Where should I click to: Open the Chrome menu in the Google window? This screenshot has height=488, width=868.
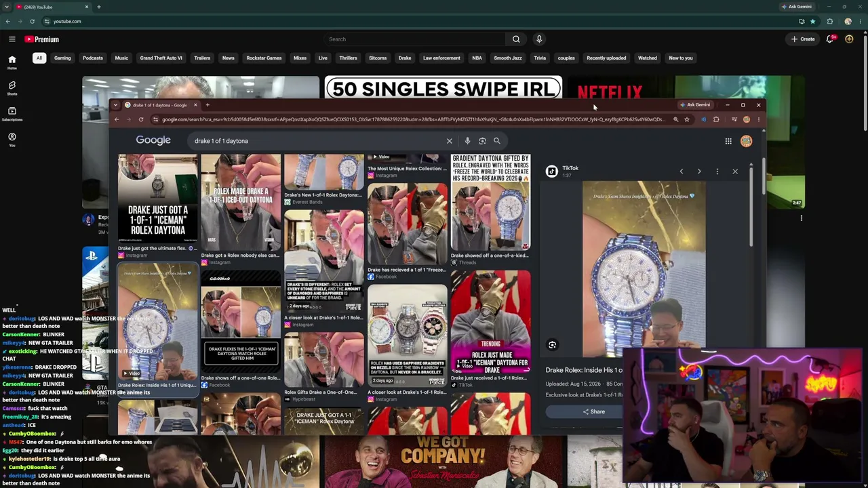[759, 120]
